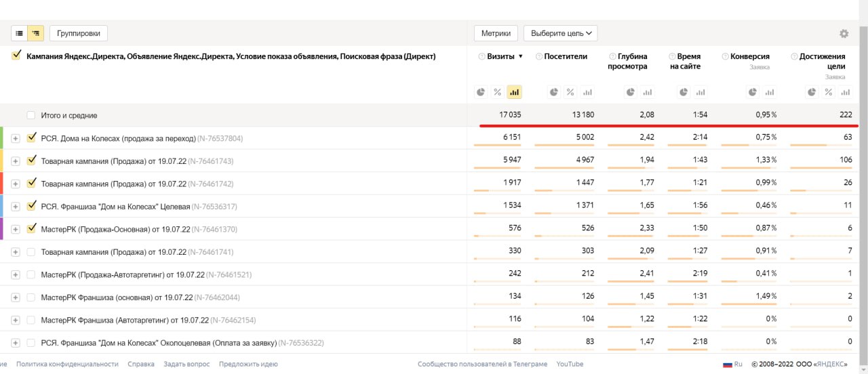Image resolution: width=868 pixels, height=374 pixels.
Task: Check Товарная кампания N-76461741 checkbox
Action: (x=31, y=251)
